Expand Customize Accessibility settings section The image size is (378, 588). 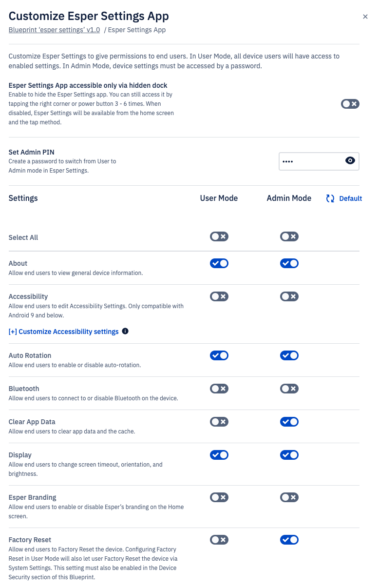pyautogui.click(x=64, y=332)
